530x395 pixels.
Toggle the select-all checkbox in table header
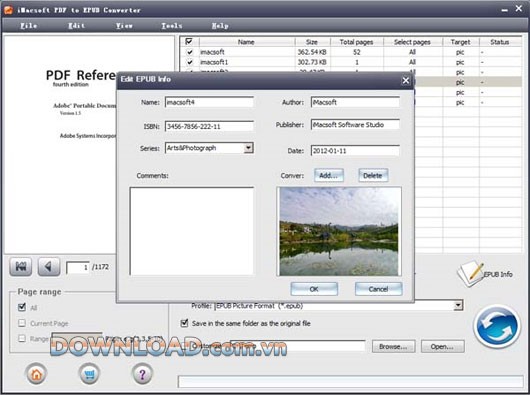189,42
